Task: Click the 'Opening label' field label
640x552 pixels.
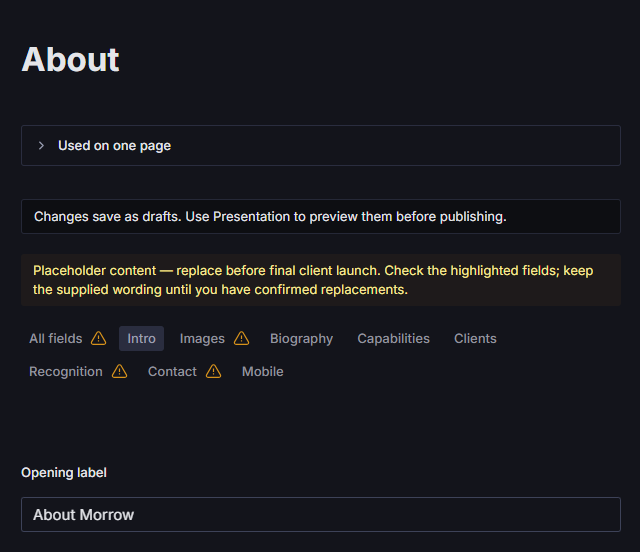Action: [x=64, y=472]
